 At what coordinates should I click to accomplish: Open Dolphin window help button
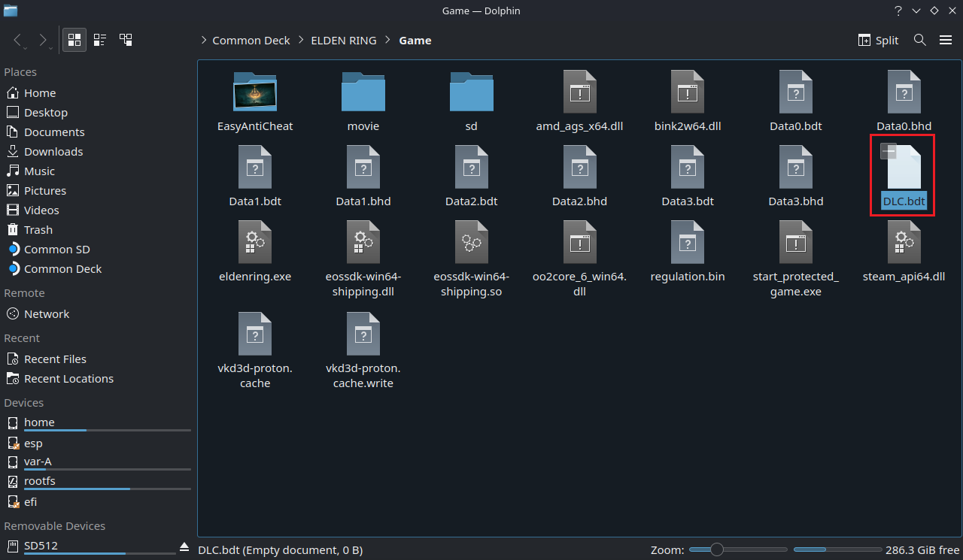coord(898,11)
